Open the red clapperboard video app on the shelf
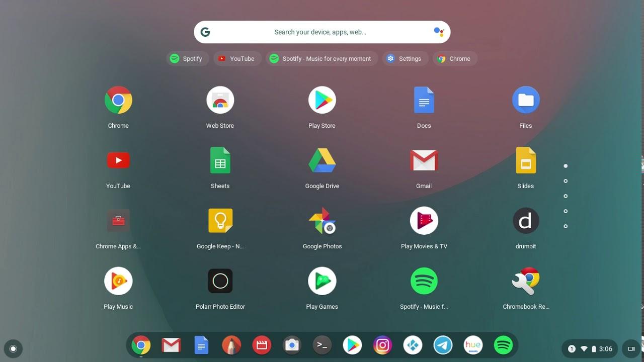Viewport: 644px width, 362px height. [x=262, y=345]
